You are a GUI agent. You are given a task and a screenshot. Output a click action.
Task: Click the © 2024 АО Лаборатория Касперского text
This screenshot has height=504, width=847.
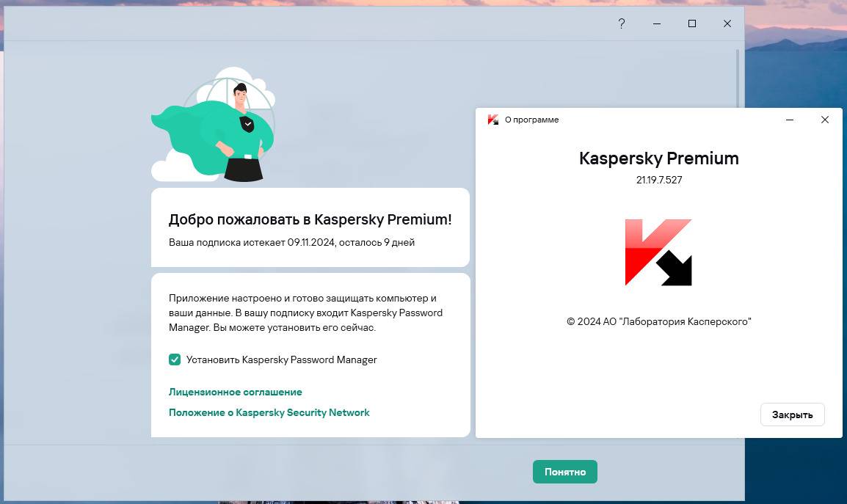pos(659,322)
